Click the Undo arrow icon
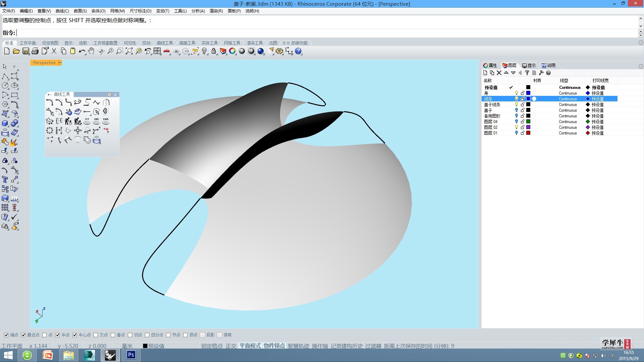 click(x=82, y=51)
